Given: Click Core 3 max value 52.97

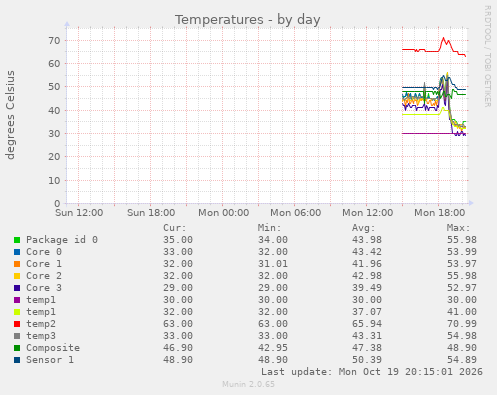Looking at the screenshot, I should pos(462,288).
